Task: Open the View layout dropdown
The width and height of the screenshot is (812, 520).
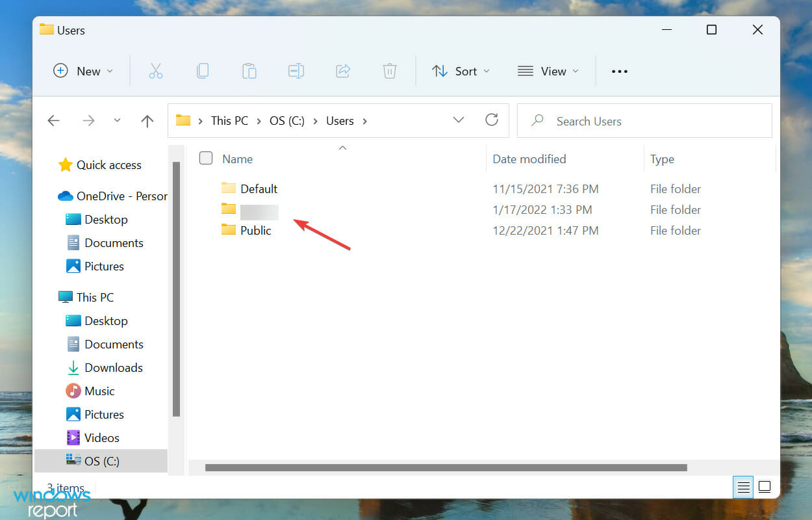Action: pyautogui.click(x=548, y=71)
